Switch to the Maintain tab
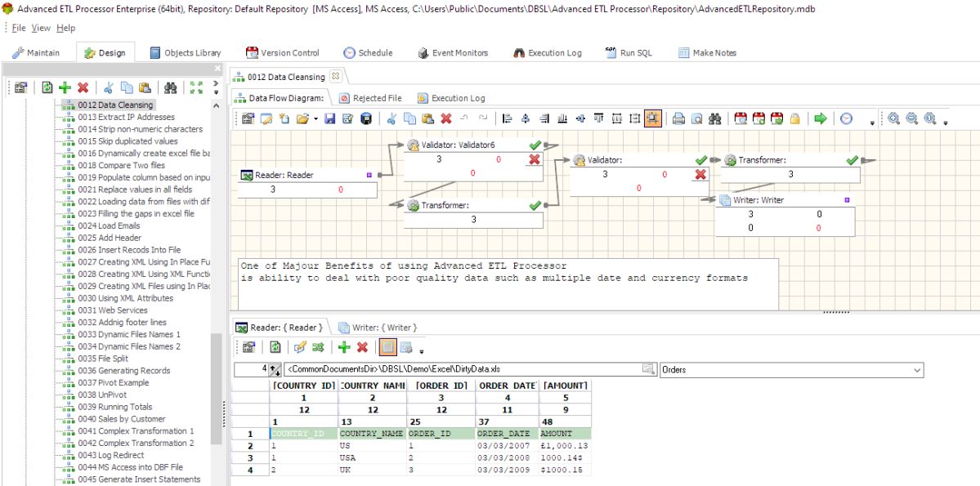 pyautogui.click(x=36, y=52)
